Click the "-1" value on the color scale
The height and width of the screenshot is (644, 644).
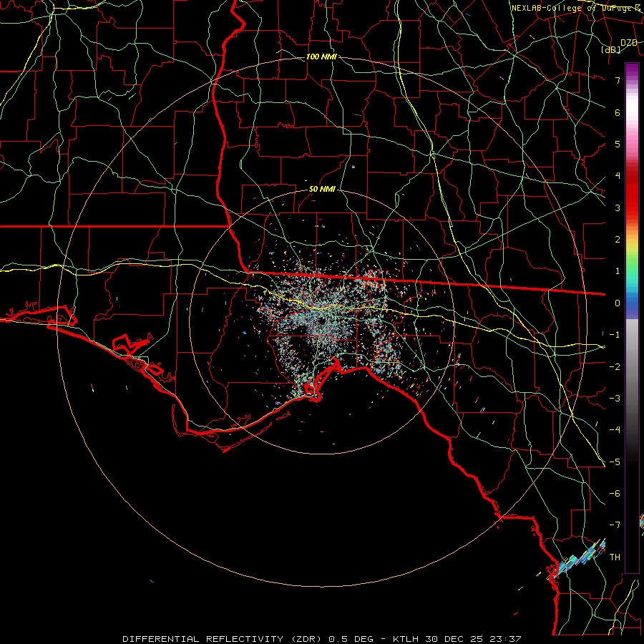pyautogui.click(x=615, y=335)
